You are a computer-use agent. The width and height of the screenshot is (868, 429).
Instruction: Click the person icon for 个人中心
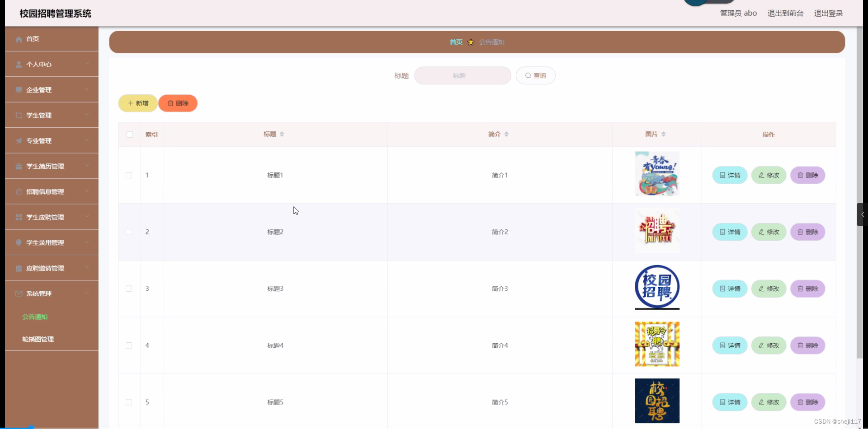18,64
